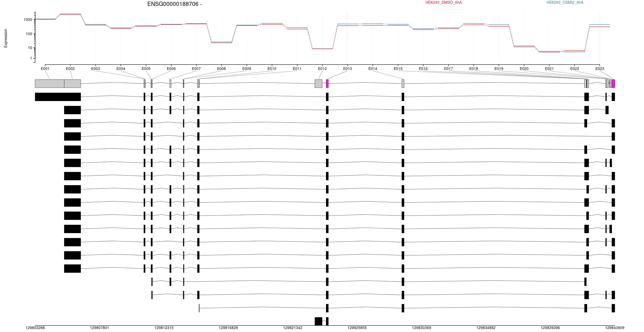644x332 pixels.
Task: Click genomic coordinate 129843909
Action: tap(615, 328)
